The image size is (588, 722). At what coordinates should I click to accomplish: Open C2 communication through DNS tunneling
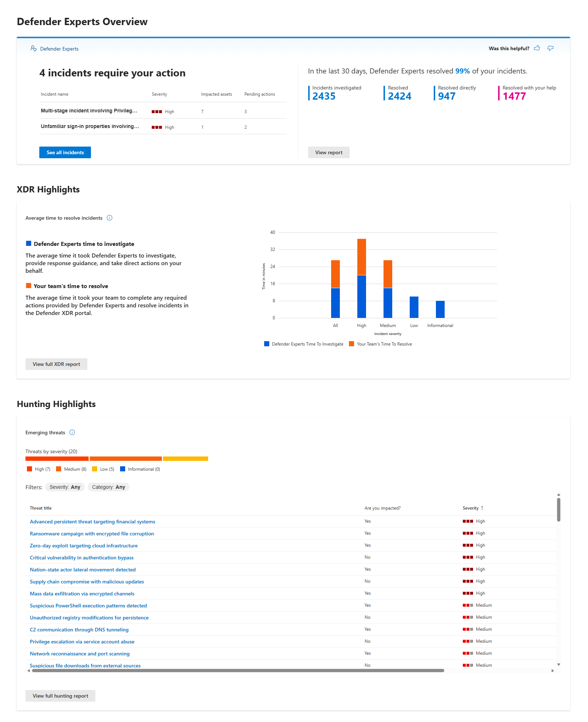tap(79, 630)
